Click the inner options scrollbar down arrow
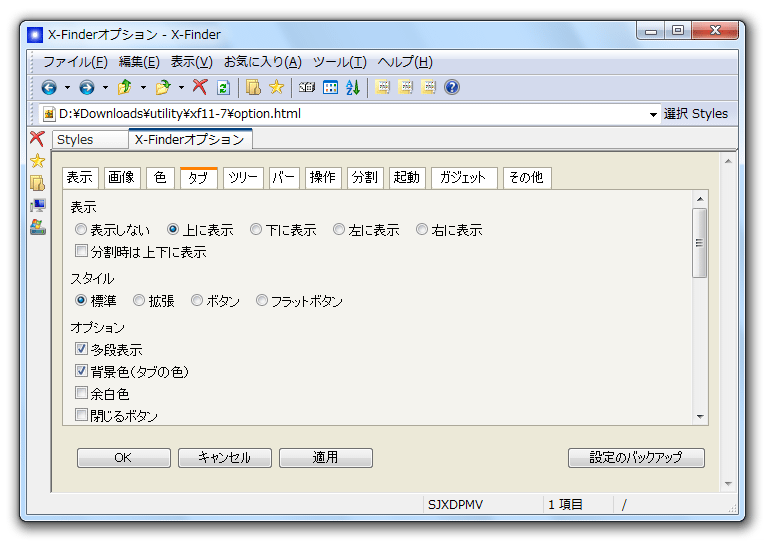Image resolution: width=768 pixels, height=545 pixels. coord(700,417)
